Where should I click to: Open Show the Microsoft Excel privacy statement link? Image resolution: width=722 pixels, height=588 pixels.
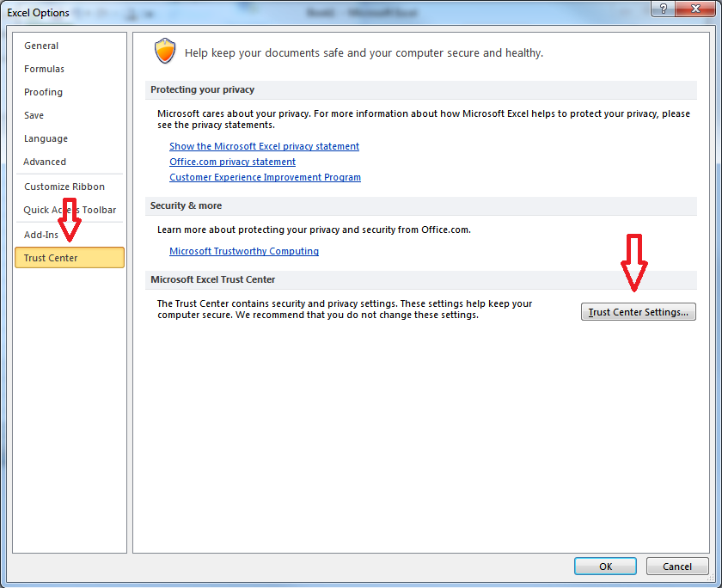click(265, 146)
